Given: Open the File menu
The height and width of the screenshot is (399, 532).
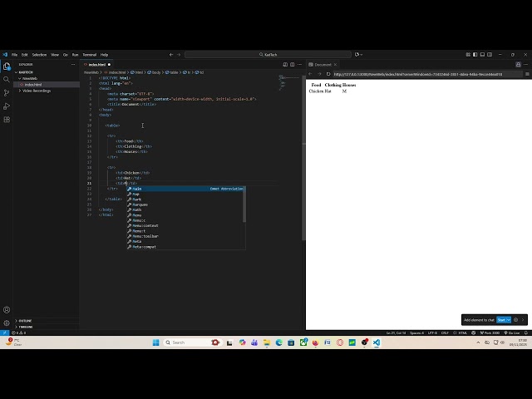Looking at the screenshot, I should 14,54.
